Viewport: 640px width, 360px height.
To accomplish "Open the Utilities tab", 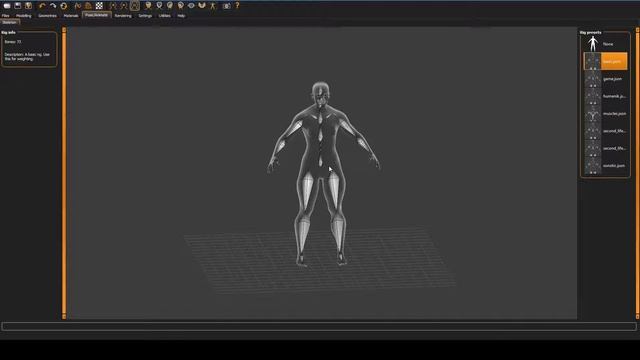I will click(164, 16).
